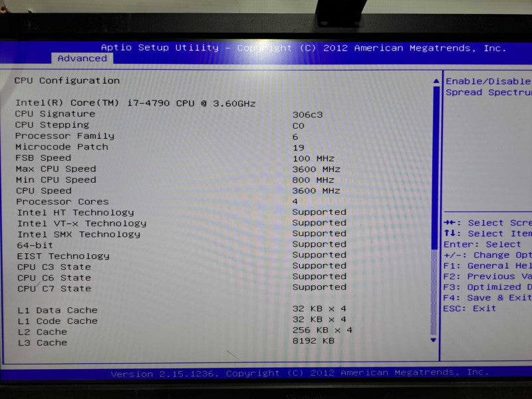Click the L1 Code Cache label

58,321
